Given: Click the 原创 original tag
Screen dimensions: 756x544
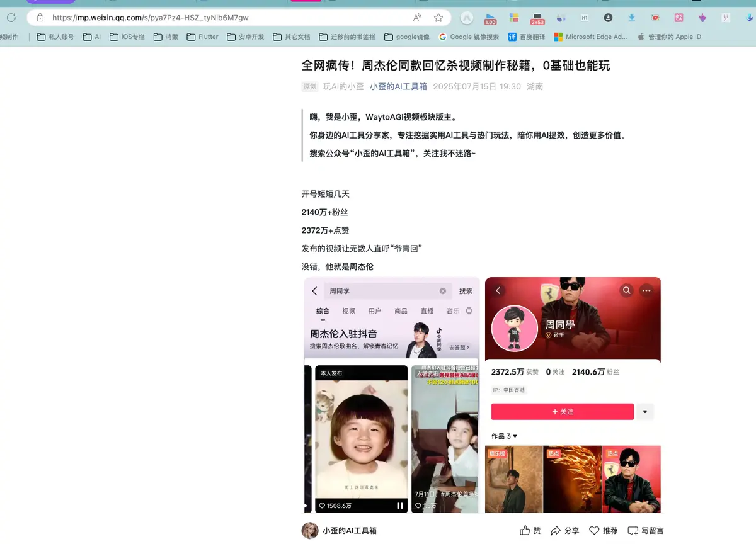Looking at the screenshot, I should [310, 86].
